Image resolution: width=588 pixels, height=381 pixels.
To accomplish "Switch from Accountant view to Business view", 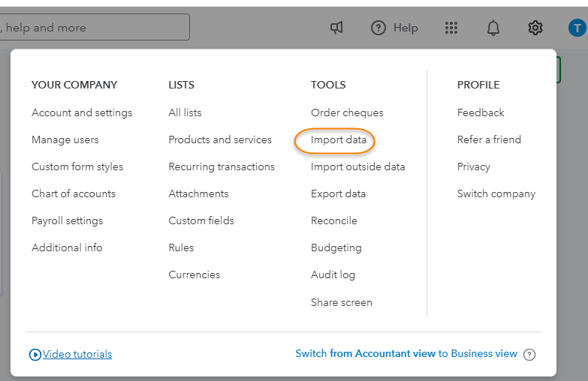I will 406,353.
